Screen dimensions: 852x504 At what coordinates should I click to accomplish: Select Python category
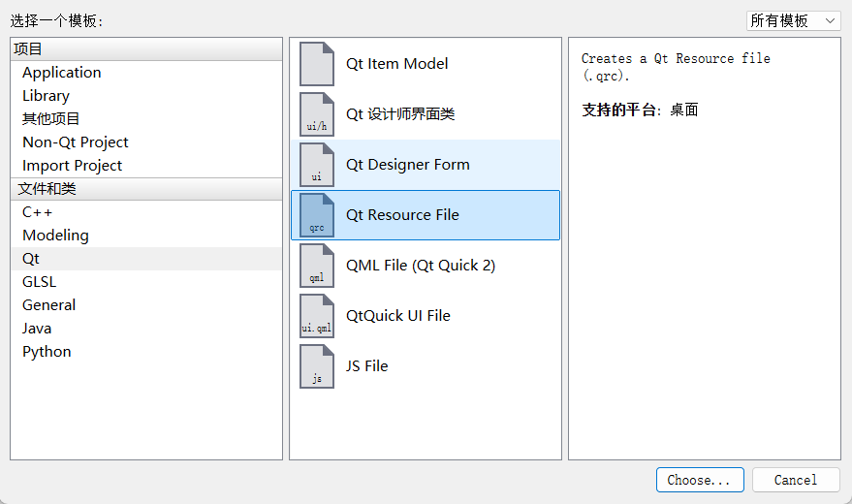[146, 352]
